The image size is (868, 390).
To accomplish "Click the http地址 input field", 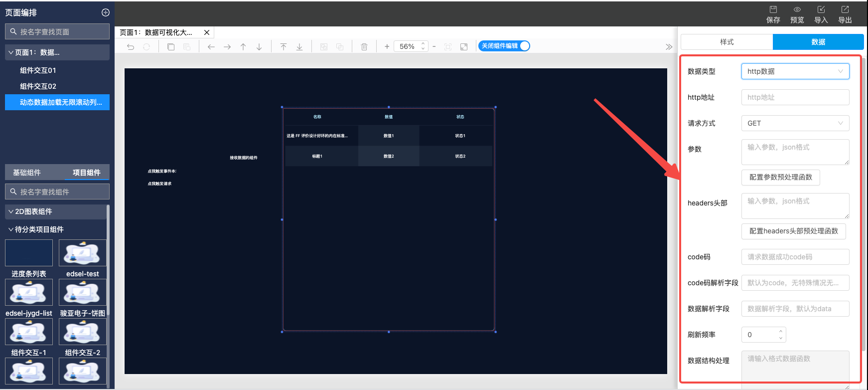I will [x=795, y=97].
